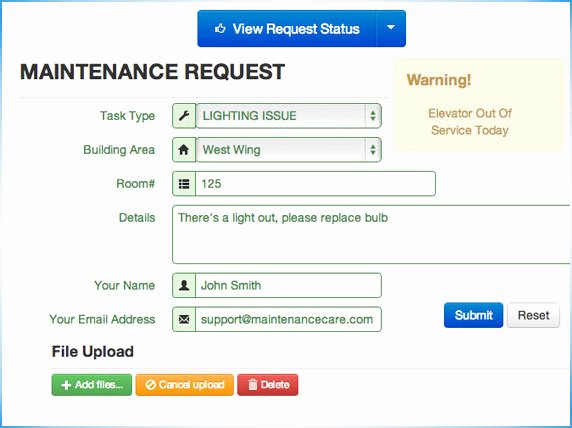Click the Your Name field with John Smith
The image size is (572, 428).
(289, 285)
